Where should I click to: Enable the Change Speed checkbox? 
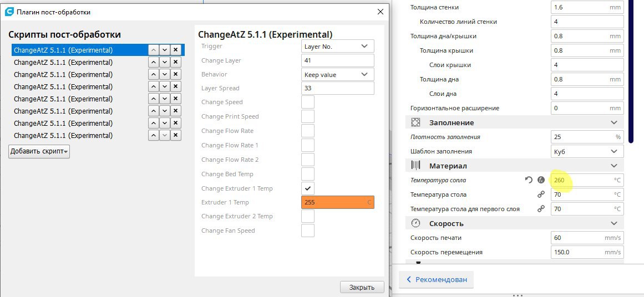pos(308,102)
